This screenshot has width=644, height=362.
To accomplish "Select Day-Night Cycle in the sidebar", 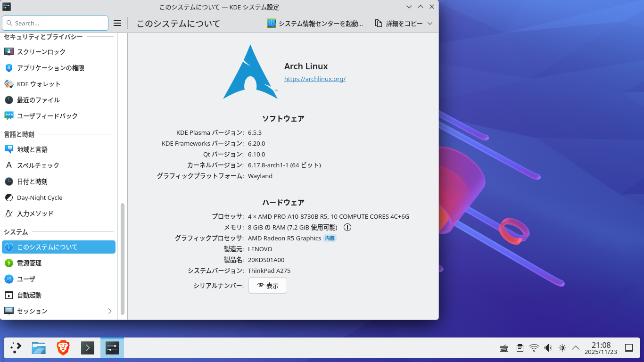I will (x=40, y=197).
